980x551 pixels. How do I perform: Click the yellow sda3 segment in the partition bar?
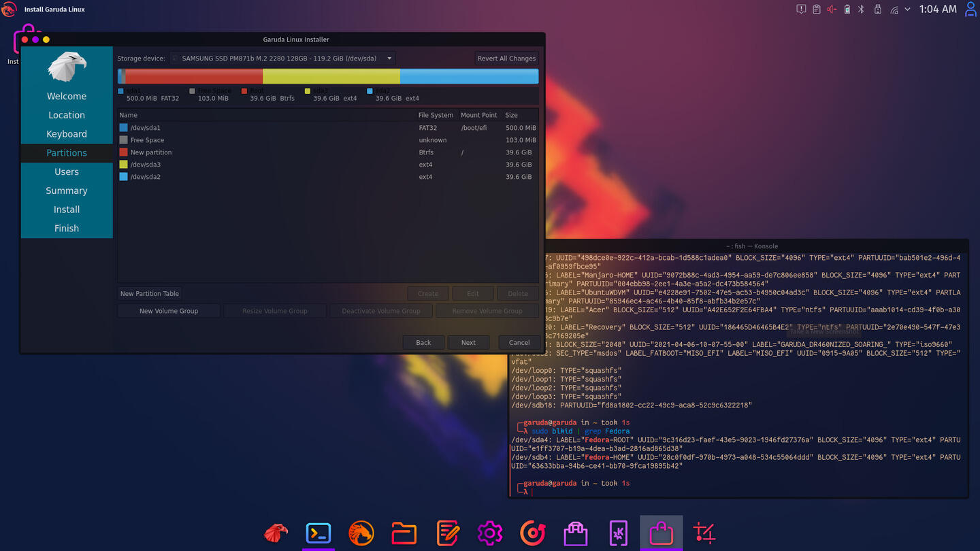pyautogui.click(x=331, y=76)
